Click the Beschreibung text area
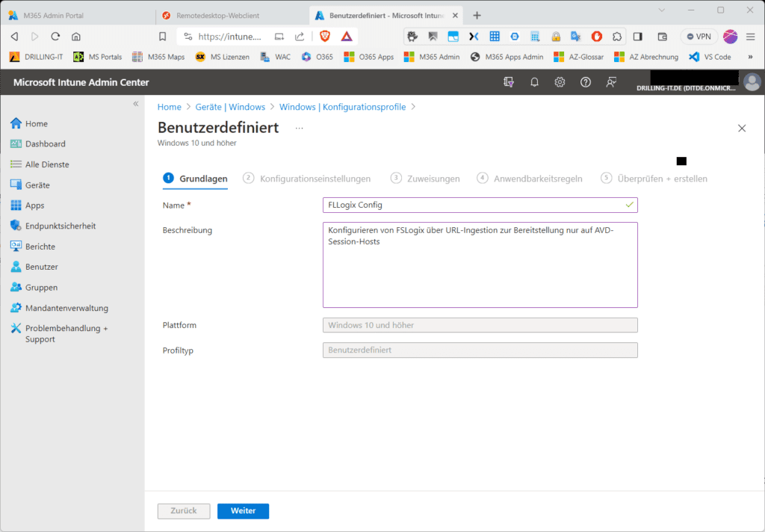The height and width of the screenshot is (532, 765). pos(480,265)
